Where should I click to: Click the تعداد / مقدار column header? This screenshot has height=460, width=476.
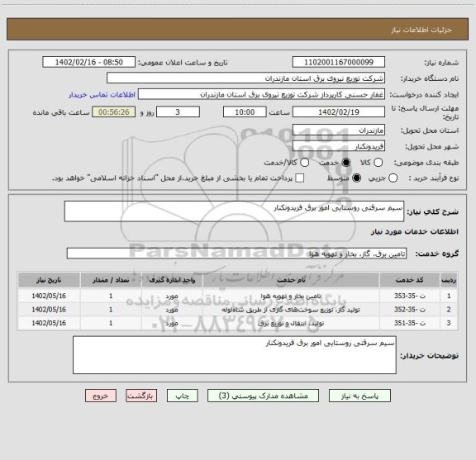[x=111, y=280]
